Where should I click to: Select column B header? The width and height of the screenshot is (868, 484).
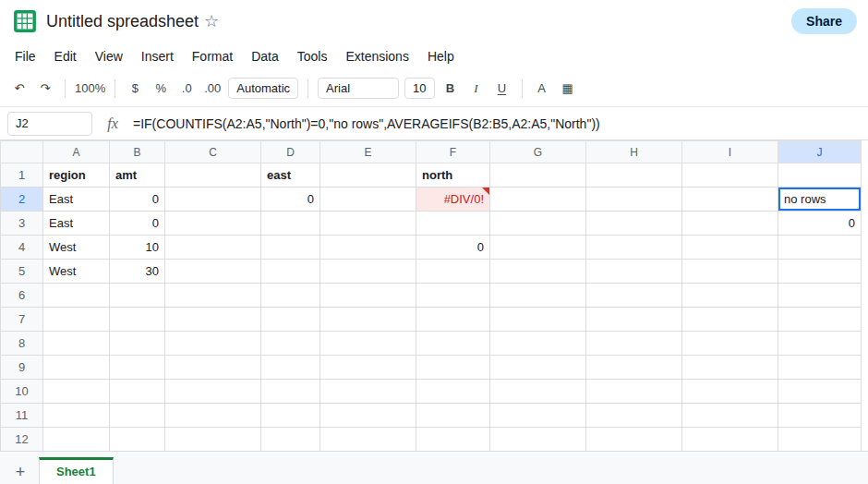point(138,152)
